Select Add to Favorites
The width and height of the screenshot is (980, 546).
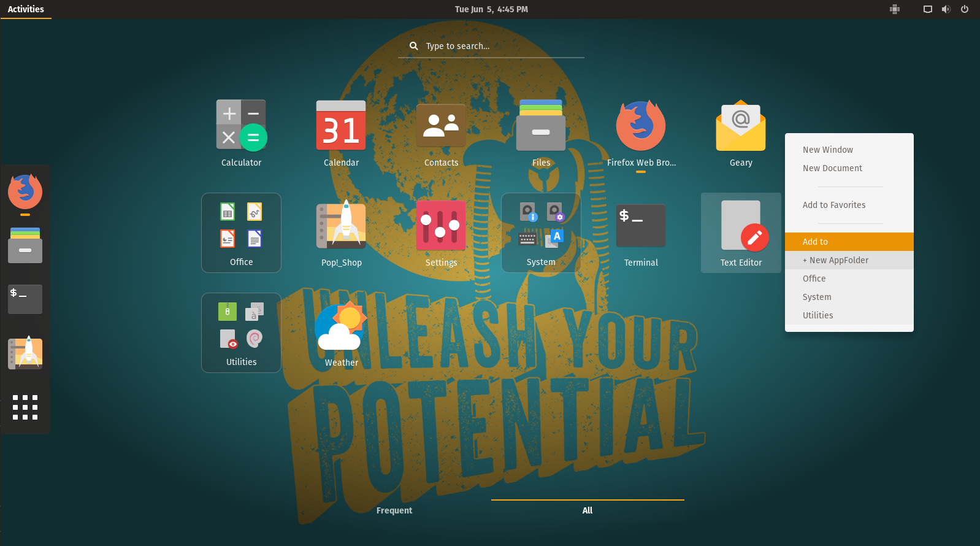849,205
